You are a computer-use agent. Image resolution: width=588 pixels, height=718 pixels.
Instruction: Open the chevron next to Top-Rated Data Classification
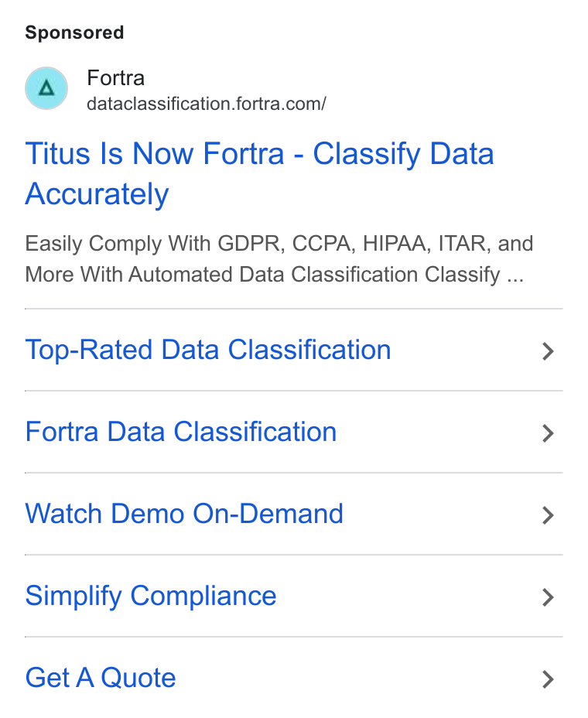(x=548, y=351)
